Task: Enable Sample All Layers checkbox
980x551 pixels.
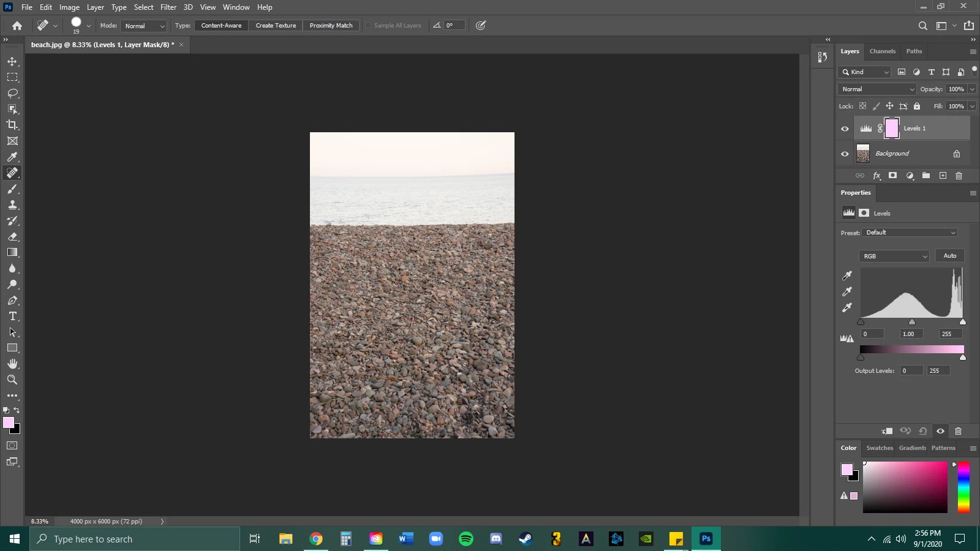Action: [369, 26]
